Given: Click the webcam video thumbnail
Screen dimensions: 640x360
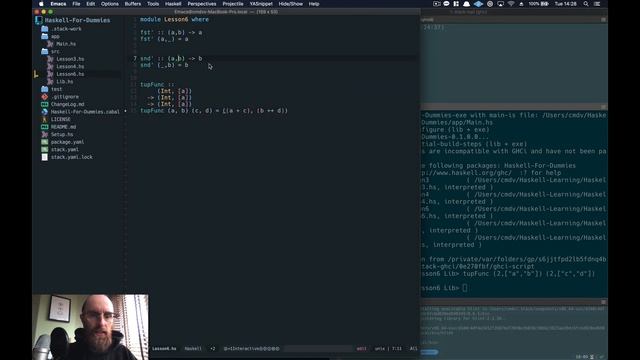Looking at the screenshot, I should [90, 327].
